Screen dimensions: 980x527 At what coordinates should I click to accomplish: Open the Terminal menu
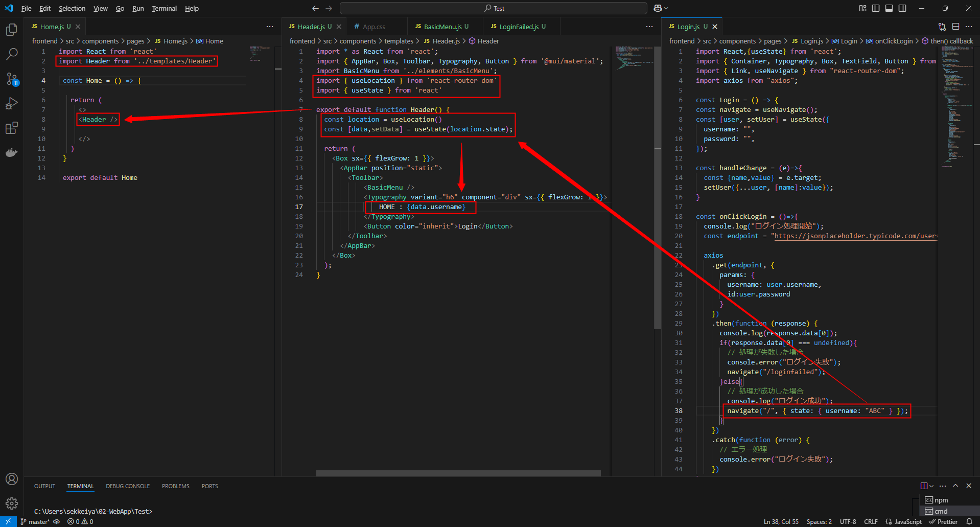click(164, 8)
